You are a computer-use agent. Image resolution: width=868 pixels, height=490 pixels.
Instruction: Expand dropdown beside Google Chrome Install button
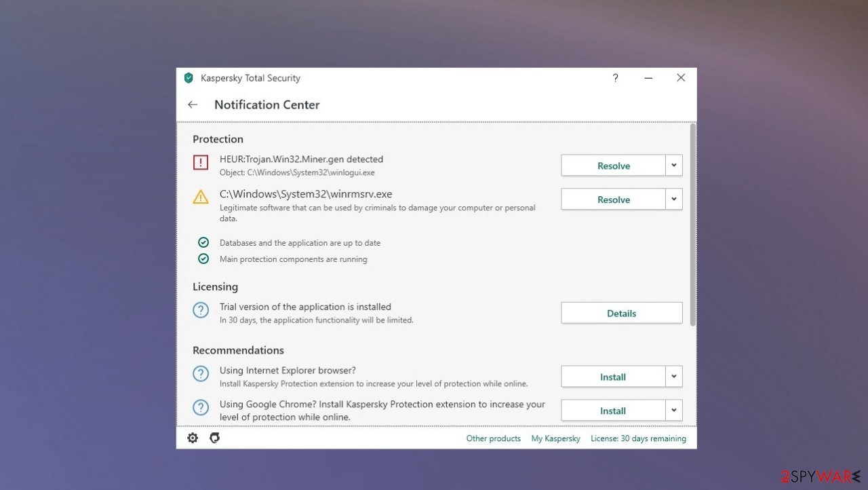click(x=674, y=411)
